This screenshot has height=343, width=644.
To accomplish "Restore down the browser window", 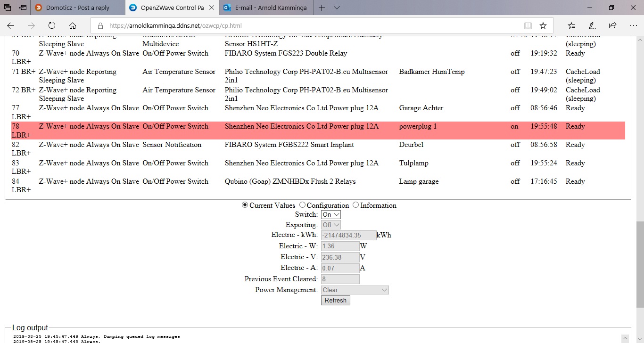I will (x=611, y=8).
